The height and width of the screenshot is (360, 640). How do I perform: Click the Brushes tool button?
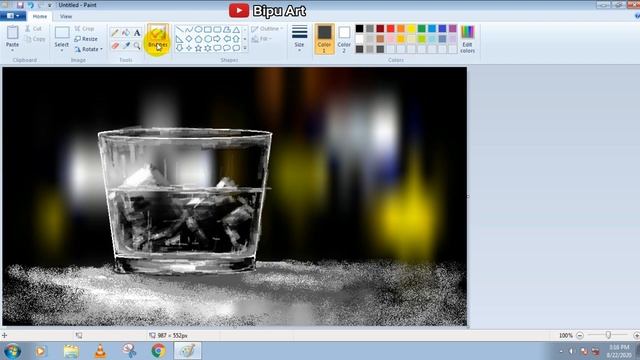click(x=158, y=38)
